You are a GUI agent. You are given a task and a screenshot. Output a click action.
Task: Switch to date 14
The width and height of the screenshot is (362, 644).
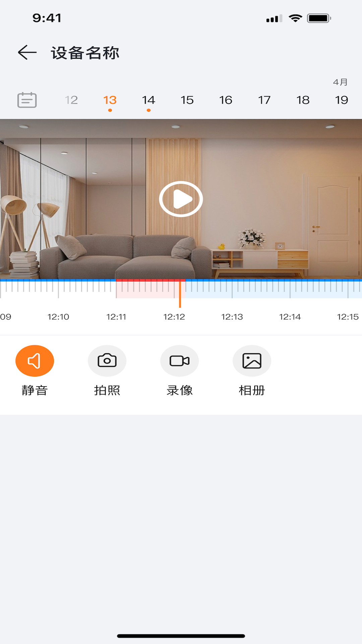(148, 100)
